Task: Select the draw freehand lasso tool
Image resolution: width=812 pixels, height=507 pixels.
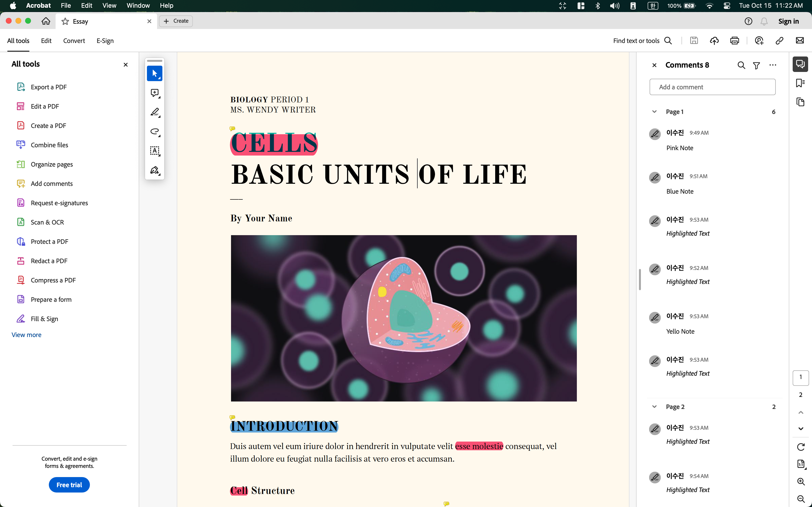Action: coord(155,131)
